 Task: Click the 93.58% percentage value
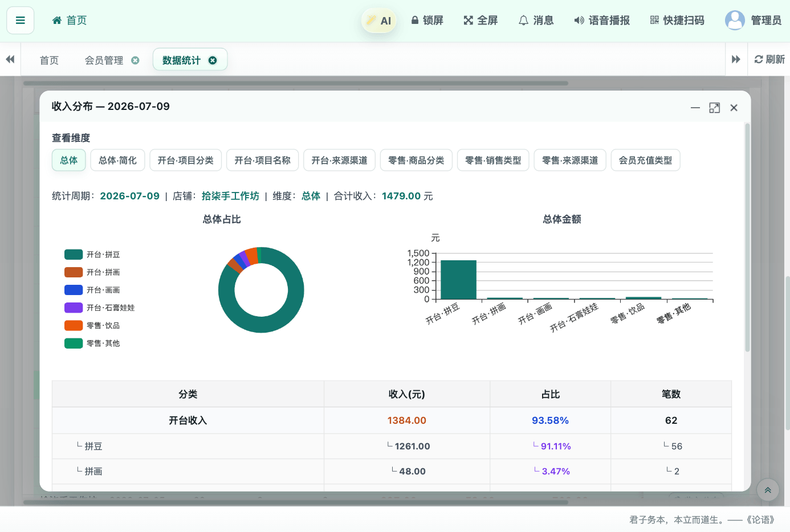tap(551, 420)
